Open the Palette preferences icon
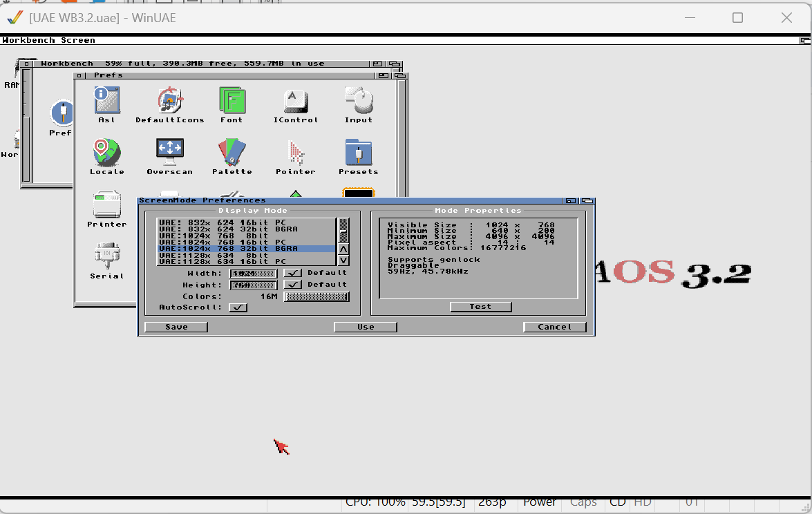812x514 pixels. pyautogui.click(x=232, y=152)
